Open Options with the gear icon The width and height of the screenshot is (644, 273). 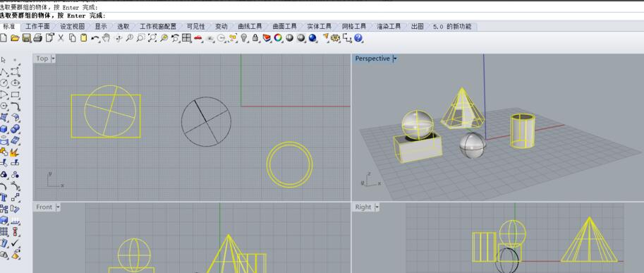[x=335, y=38]
